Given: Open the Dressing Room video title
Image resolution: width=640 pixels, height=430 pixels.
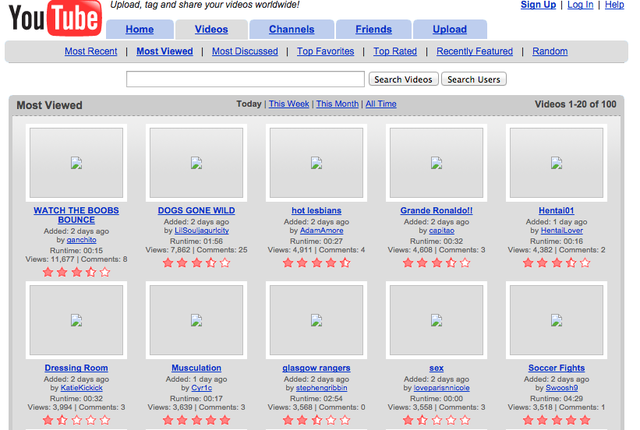Looking at the screenshot, I should (76, 368).
